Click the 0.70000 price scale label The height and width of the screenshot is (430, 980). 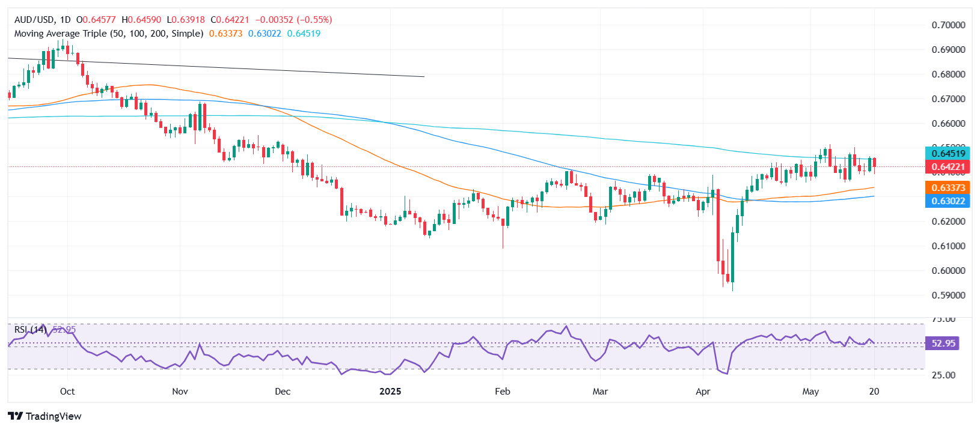point(948,25)
